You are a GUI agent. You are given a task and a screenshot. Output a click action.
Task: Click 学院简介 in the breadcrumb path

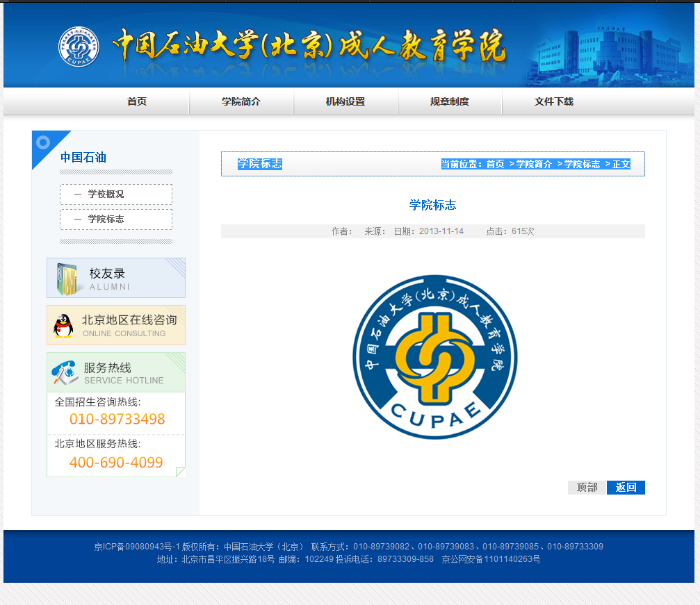[x=535, y=164]
